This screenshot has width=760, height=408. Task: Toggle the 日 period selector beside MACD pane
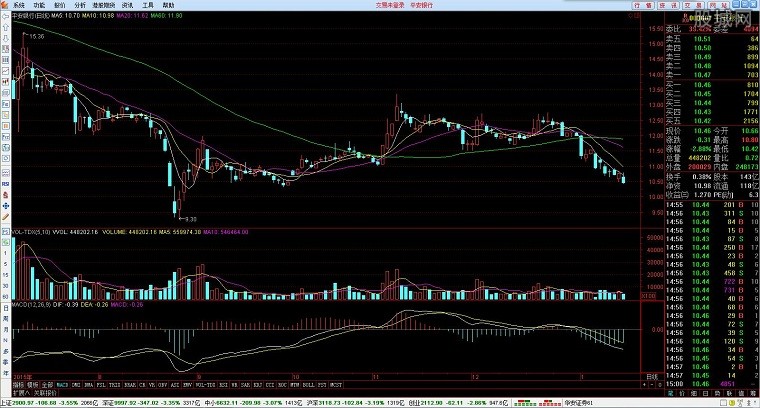coord(6,308)
